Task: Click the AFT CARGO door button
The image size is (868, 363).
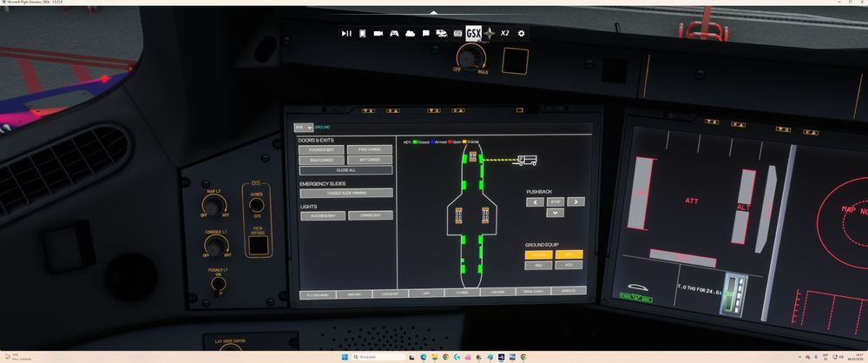Action: (370, 160)
